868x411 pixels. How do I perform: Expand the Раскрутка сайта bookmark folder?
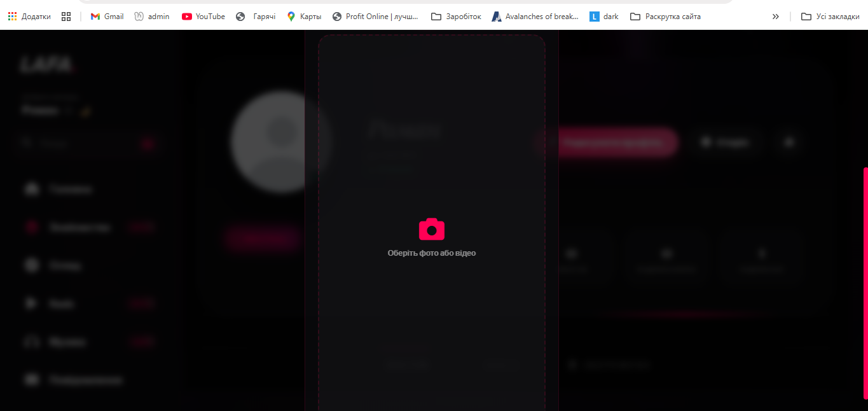tap(665, 17)
